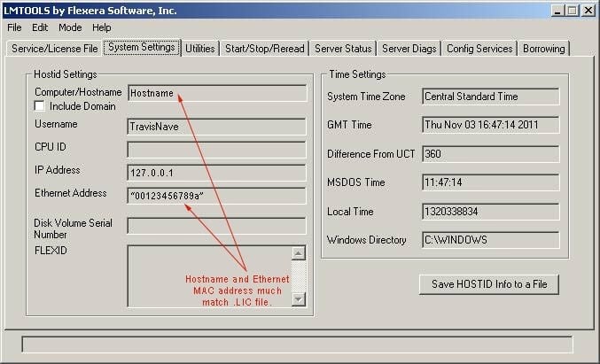The image size is (600, 364).
Task: Click the Ethernet Address label
Action: pos(70,193)
